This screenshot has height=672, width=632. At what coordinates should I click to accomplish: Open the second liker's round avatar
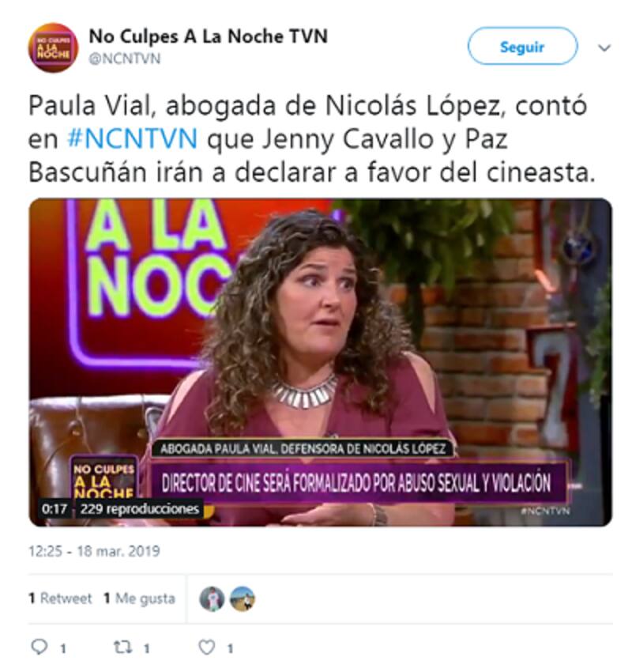[243, 598]
